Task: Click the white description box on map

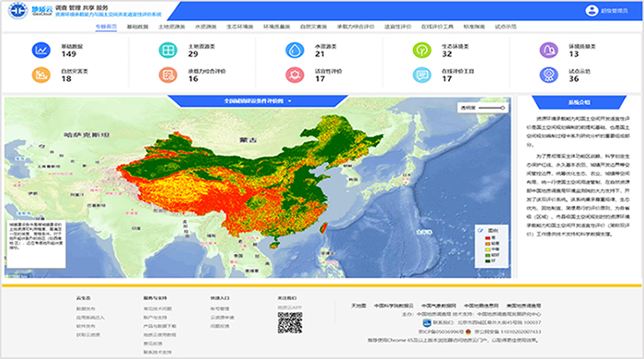Action: point(36,245)
